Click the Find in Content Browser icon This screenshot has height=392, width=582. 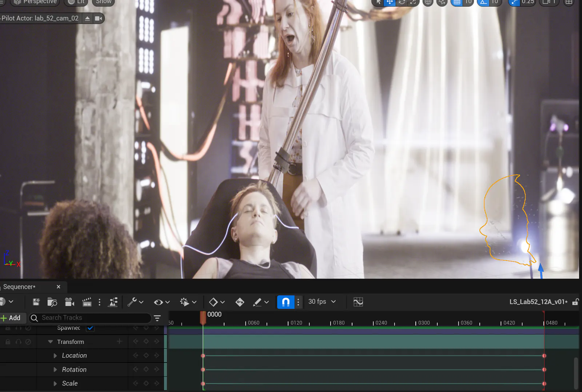[52, 302]
